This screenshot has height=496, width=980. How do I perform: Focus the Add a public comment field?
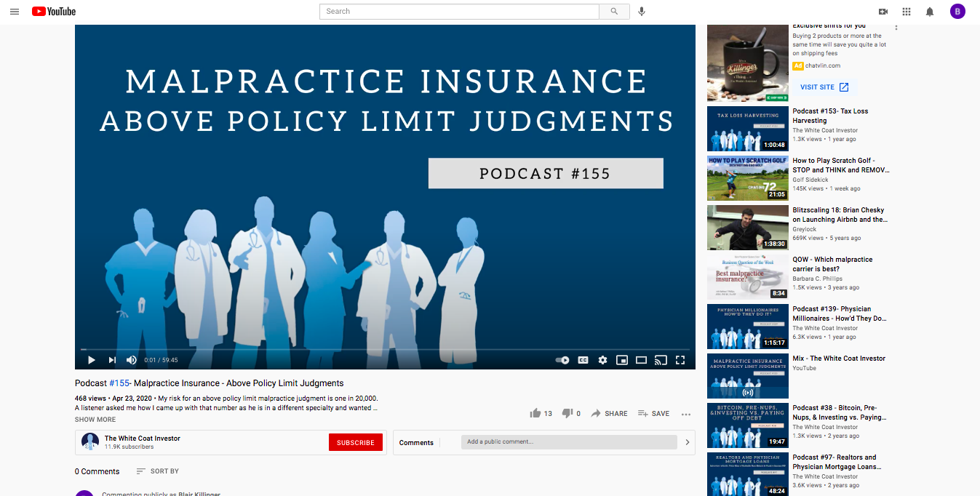coord(567,441)
